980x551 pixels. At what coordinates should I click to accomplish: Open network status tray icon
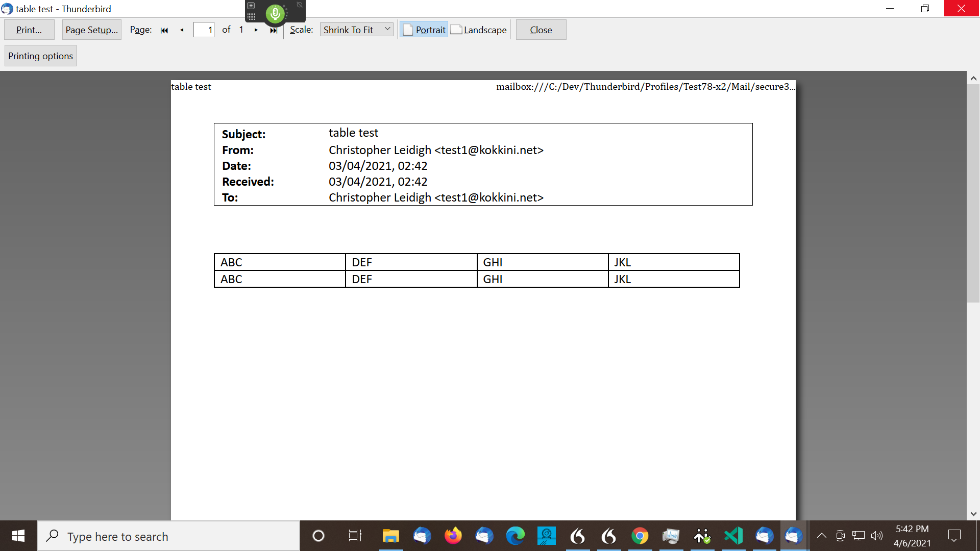[x=859, y=536]
